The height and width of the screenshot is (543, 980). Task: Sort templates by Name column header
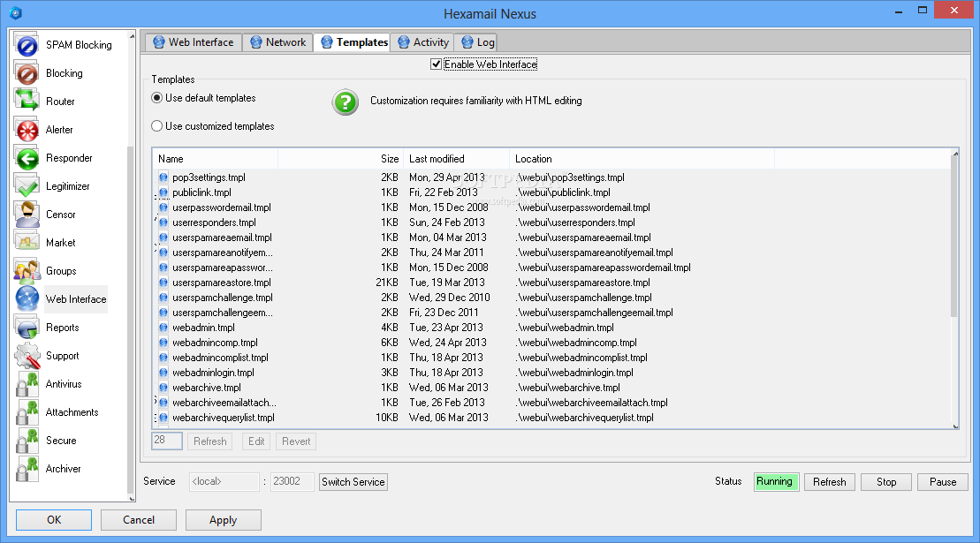pos(215,159)
